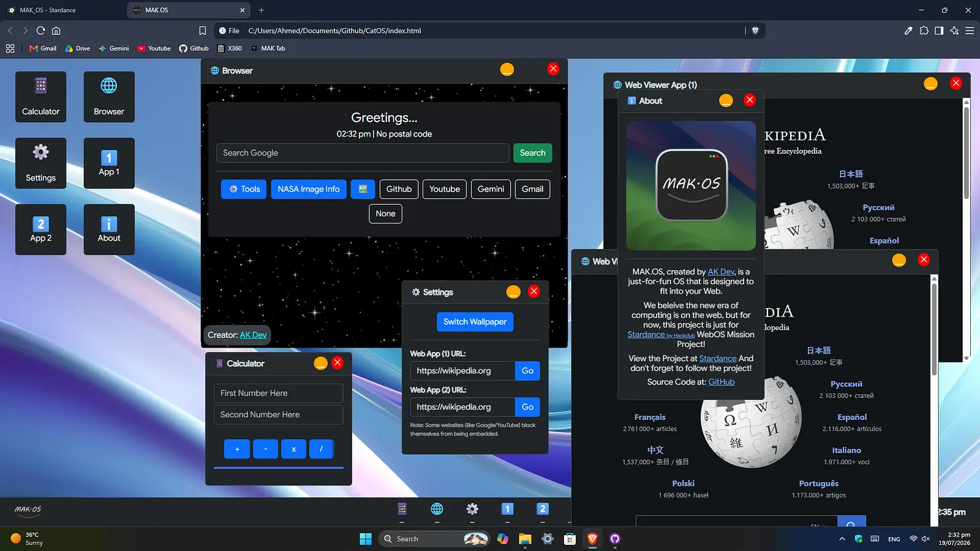Open the browser extensions puzzle icon
The width and height of the screenshot is (980, 551).
click(924, 31)
